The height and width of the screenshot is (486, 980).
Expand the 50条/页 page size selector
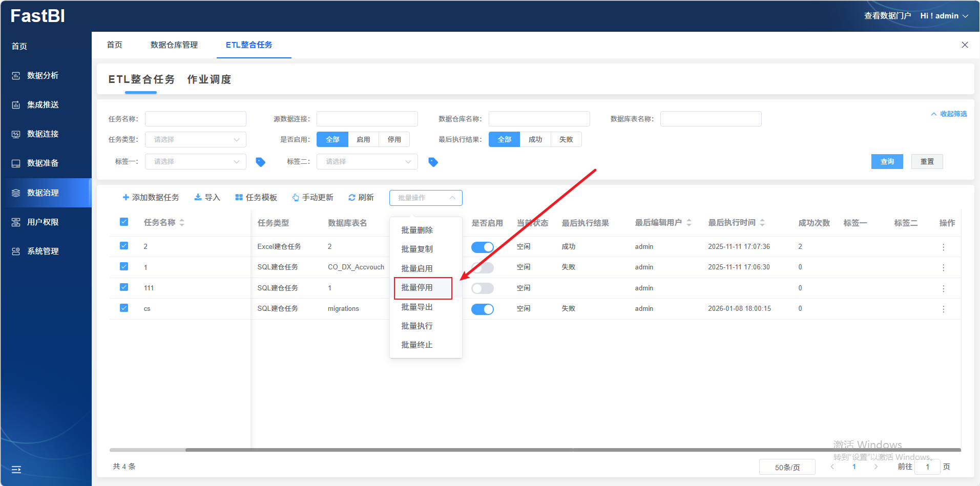click(787, 467)
